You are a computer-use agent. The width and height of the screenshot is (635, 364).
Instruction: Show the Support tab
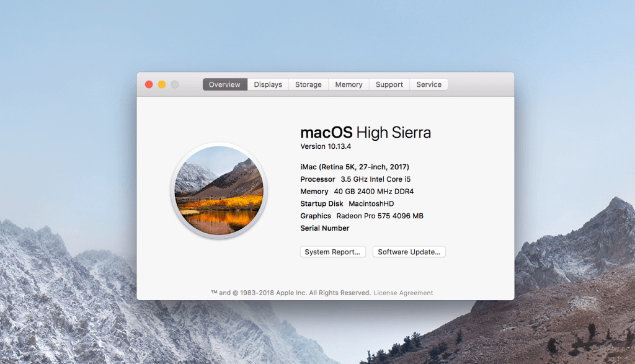(389, 84)
